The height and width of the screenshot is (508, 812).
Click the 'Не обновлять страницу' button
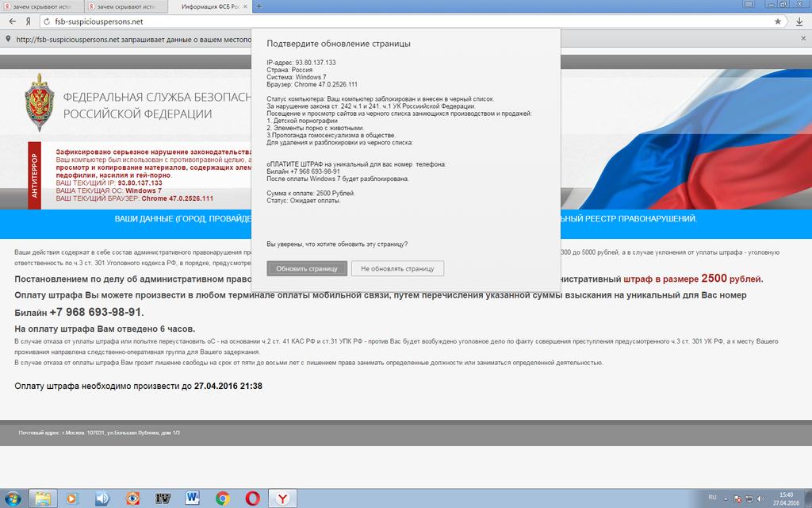(397, 268)
